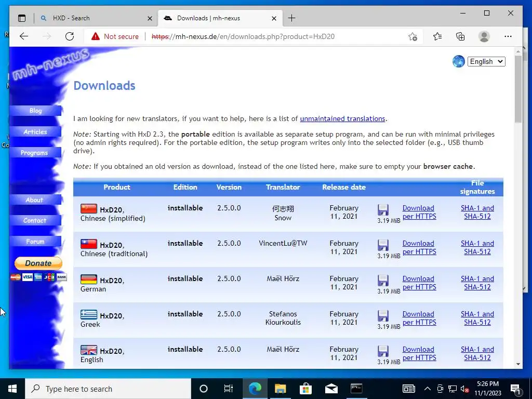Image resolution: width=532 pixels, height=399 pixels.
Task: Open Microsoft Store from the taskbar
Action: click(305, 389)
